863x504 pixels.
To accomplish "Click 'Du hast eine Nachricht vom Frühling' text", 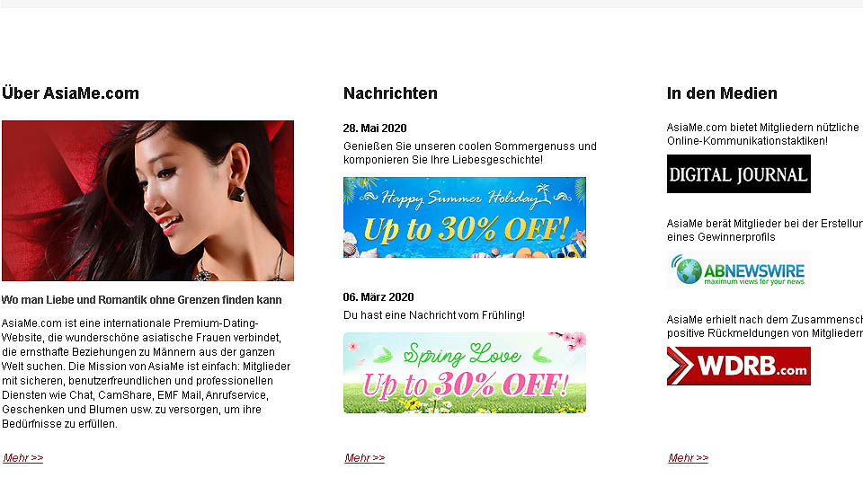I will click(x=434, y=315).
